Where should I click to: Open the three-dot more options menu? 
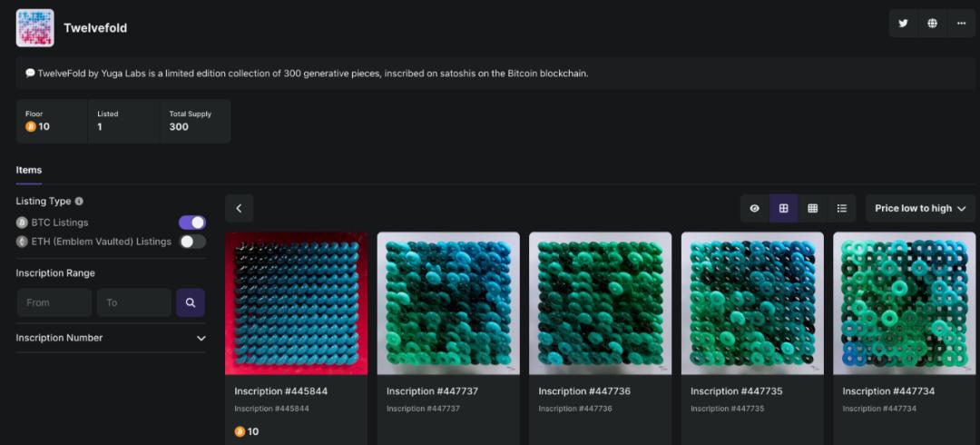point(961,24)
